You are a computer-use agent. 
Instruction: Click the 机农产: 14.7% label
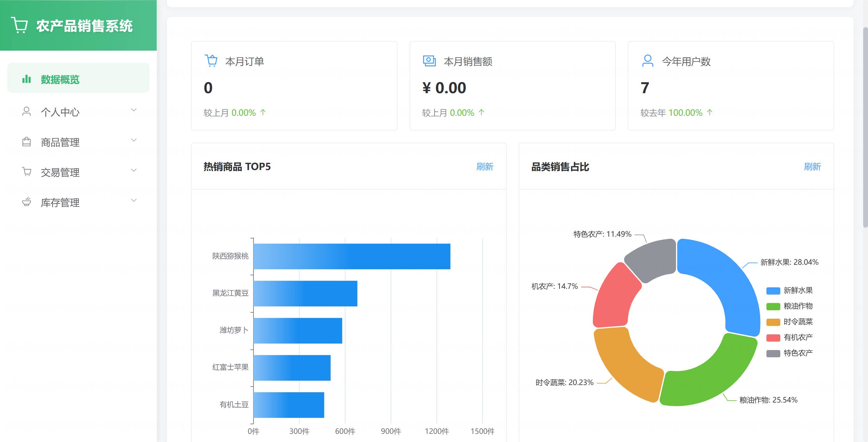tap(555, 286)
